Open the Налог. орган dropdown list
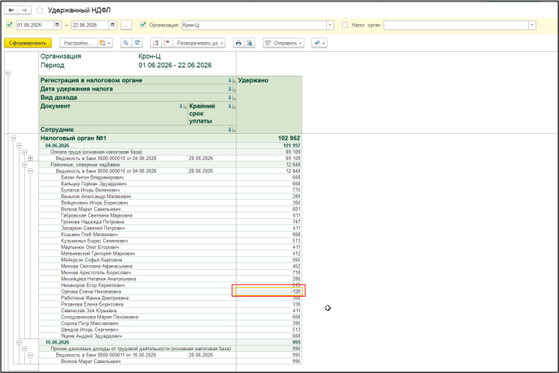The width and height of the screenshot is (559, 373). 532,25
